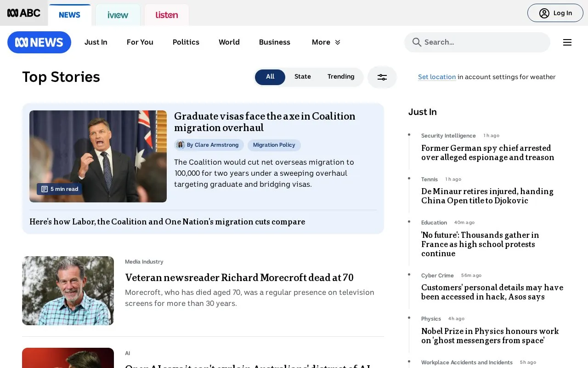The height and width of the screenshot is (368, 588).
Task: Click the Log In button
Action: [555, 13]
